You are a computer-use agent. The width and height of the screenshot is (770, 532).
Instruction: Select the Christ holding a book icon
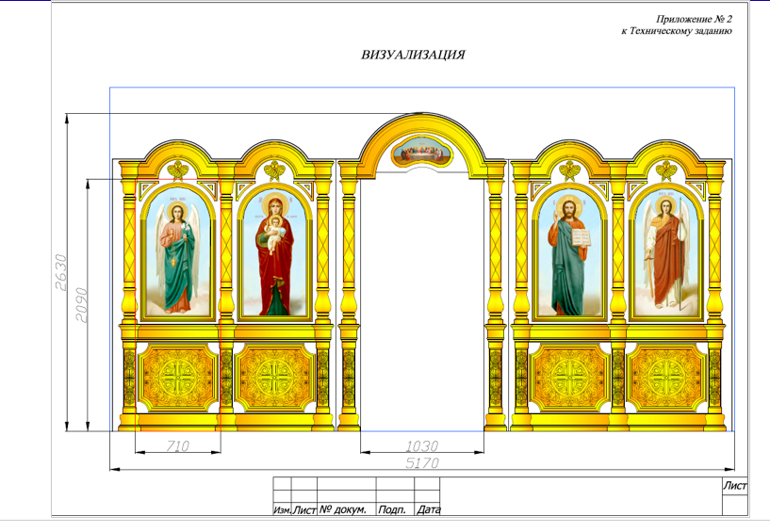(x=569, y=255)
